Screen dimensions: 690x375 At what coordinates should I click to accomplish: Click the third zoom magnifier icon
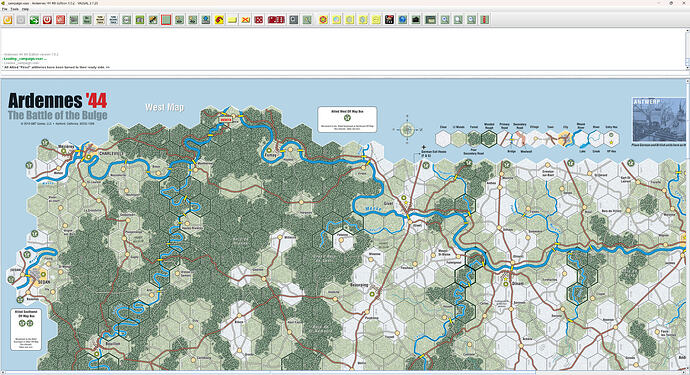471,19
